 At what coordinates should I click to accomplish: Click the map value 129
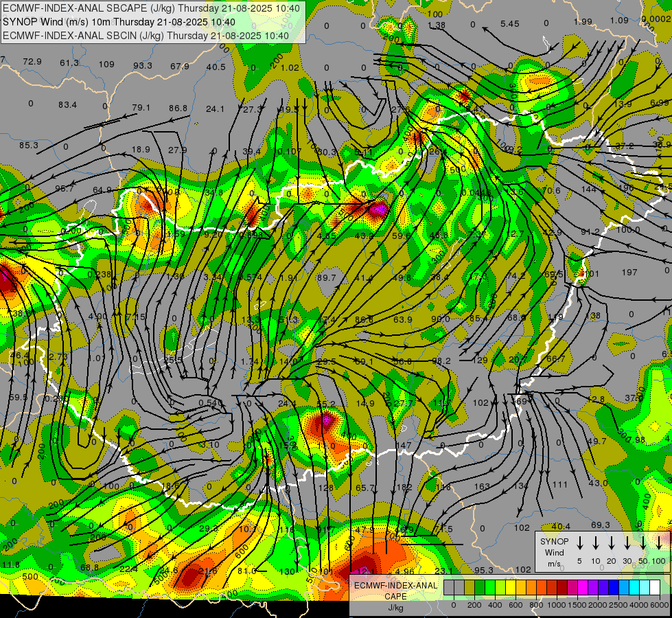480,360
